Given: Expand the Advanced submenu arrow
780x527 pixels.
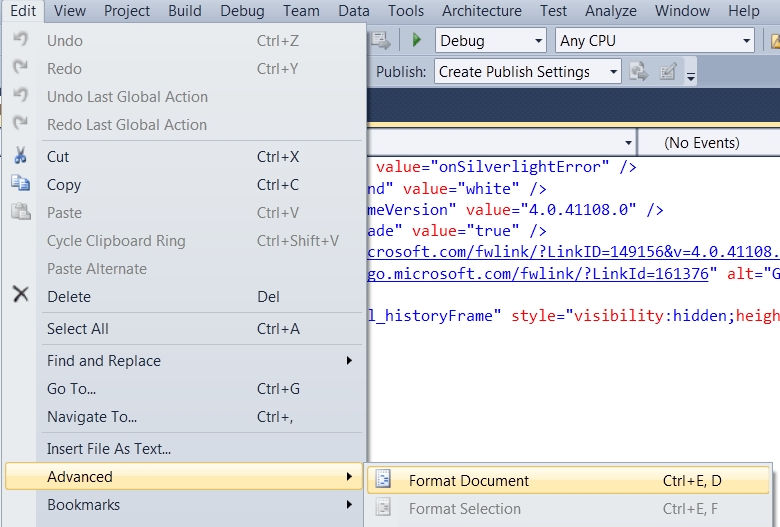Looking at the screenshot, I should [349, 476].
